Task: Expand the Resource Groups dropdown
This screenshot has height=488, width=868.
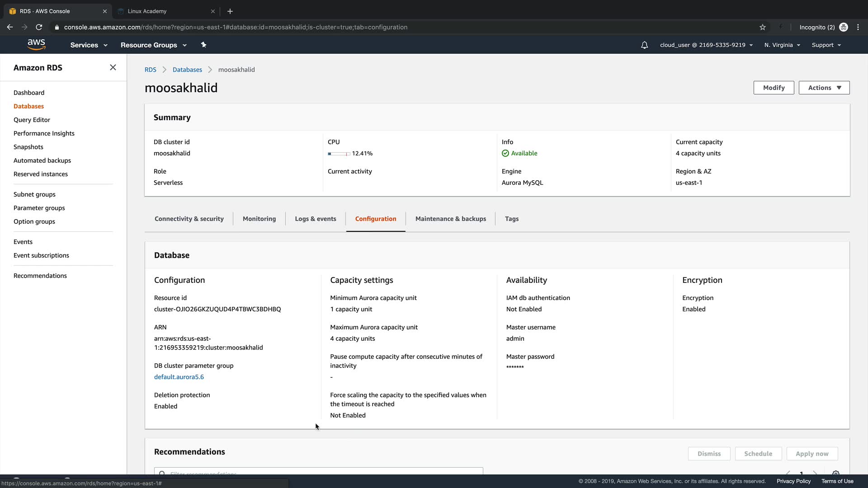Action: click(153, 45)
